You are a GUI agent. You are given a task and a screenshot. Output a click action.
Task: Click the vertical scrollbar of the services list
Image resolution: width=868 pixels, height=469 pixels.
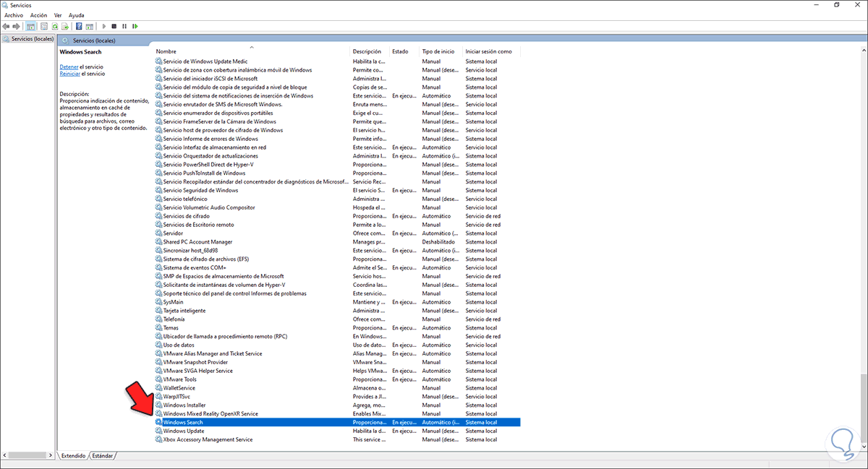(x=864, y=249)
